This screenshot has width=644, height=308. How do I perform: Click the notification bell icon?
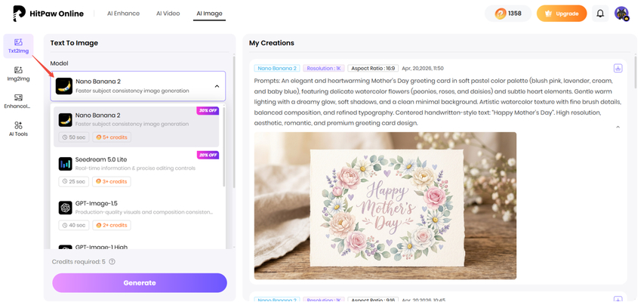pos(600,14)
